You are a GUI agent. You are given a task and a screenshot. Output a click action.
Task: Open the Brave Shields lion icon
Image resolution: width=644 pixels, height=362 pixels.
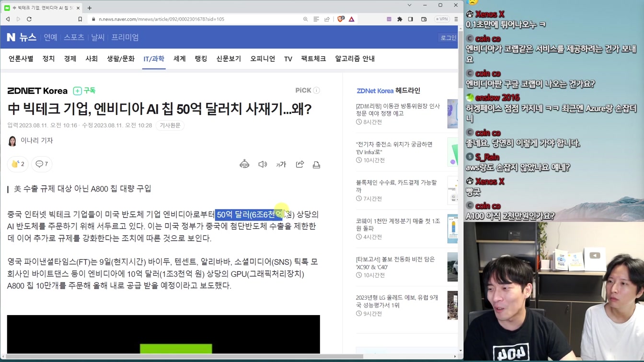[341, 19]
